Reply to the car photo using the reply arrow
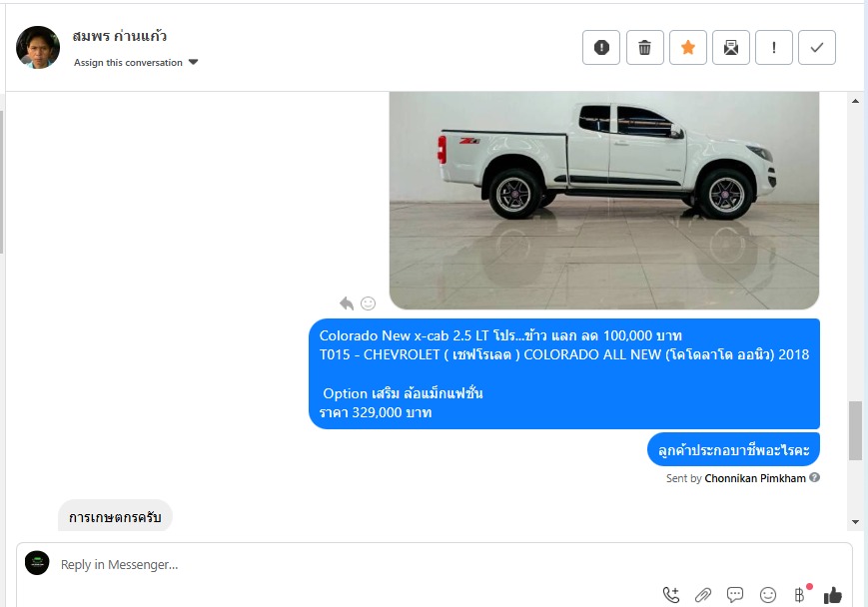Screen dimensions: 868x607 pyautogui.click(x=347, y=303)
